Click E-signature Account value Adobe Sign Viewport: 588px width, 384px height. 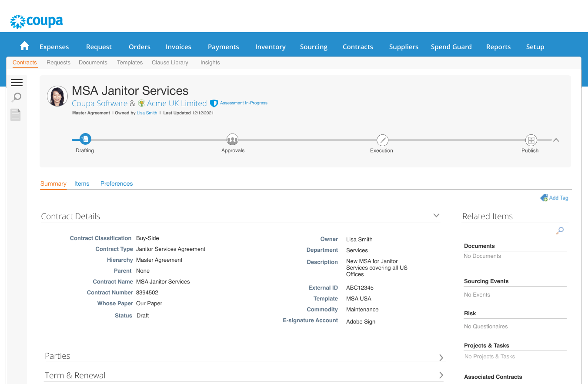click(x=361, y=322)
